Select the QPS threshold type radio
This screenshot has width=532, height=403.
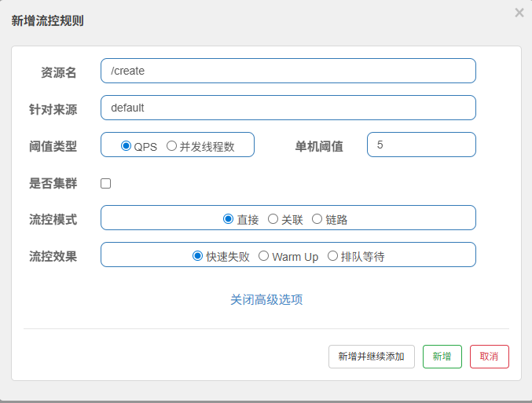(x=126, y=146)
